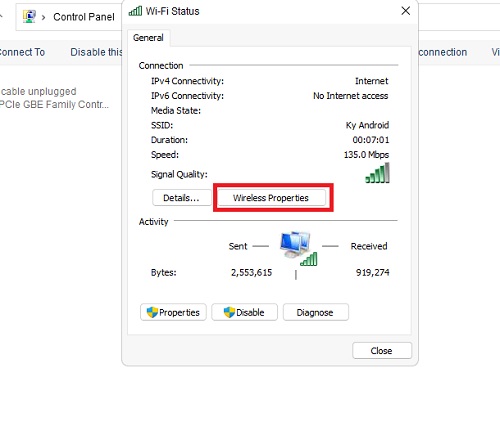Click the signal quality bars icon
The width and height of the screenshot is (500, 422).
click(x=377, y=173)
